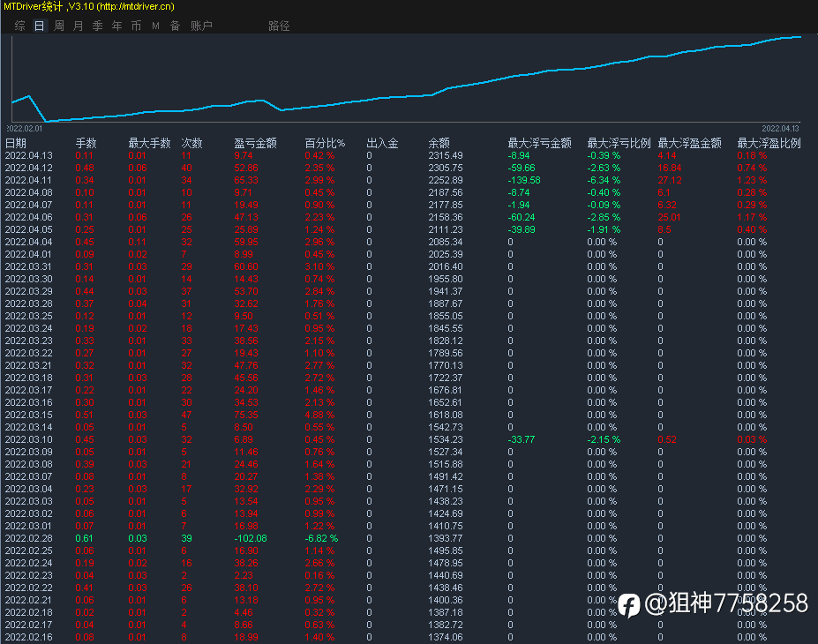Click the 59.95 profit amount cell
This screenshot has height=644, width=818.
[x=245, y=242]
